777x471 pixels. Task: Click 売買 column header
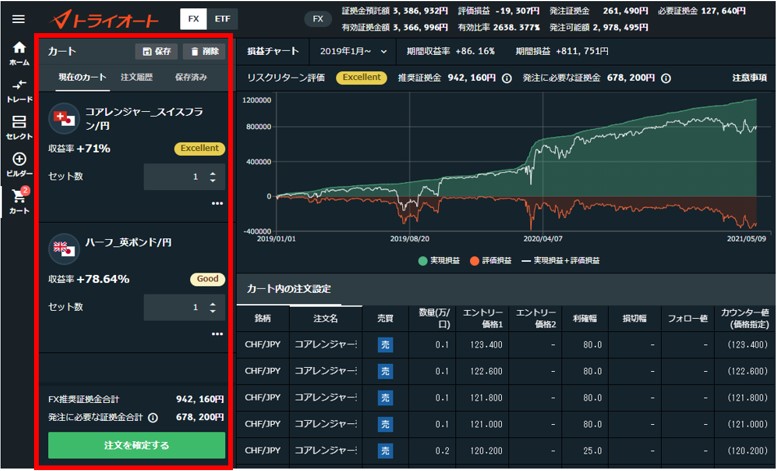point(385,319)
